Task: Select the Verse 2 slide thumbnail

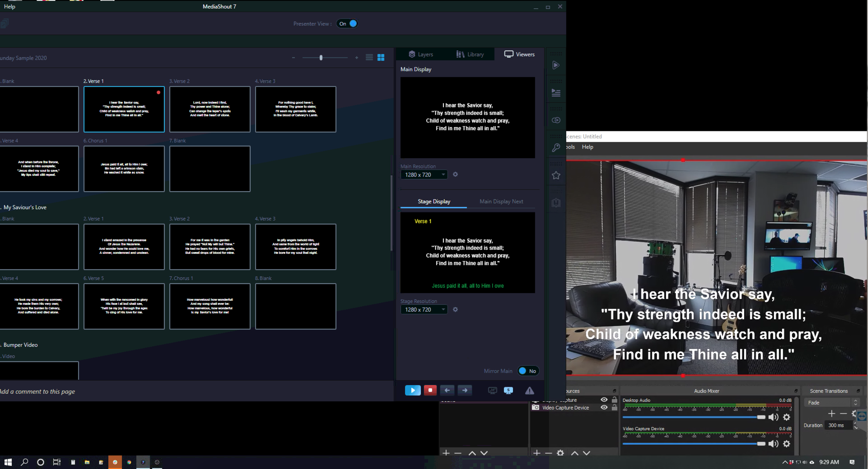Action: click(210, 109)
